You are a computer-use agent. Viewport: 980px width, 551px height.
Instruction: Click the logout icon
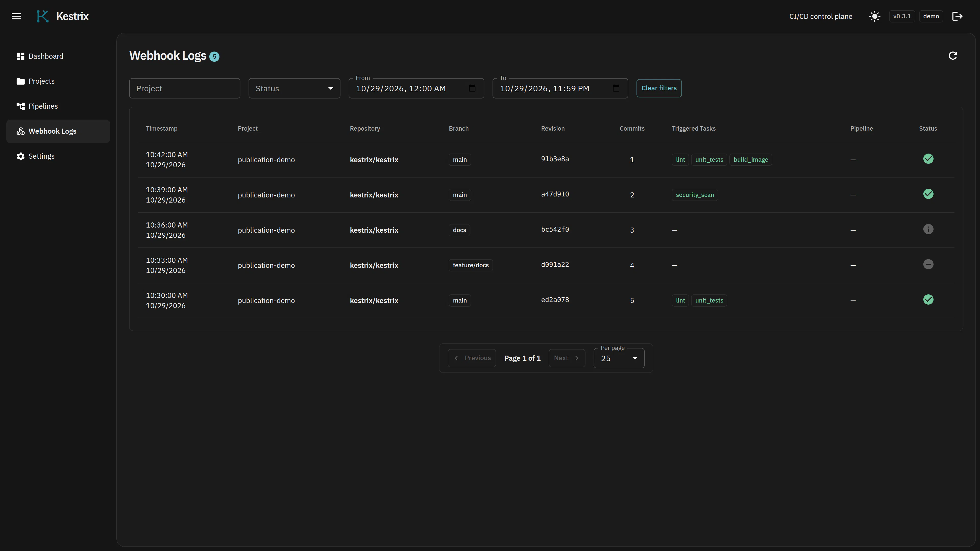(x=957, y=16)
